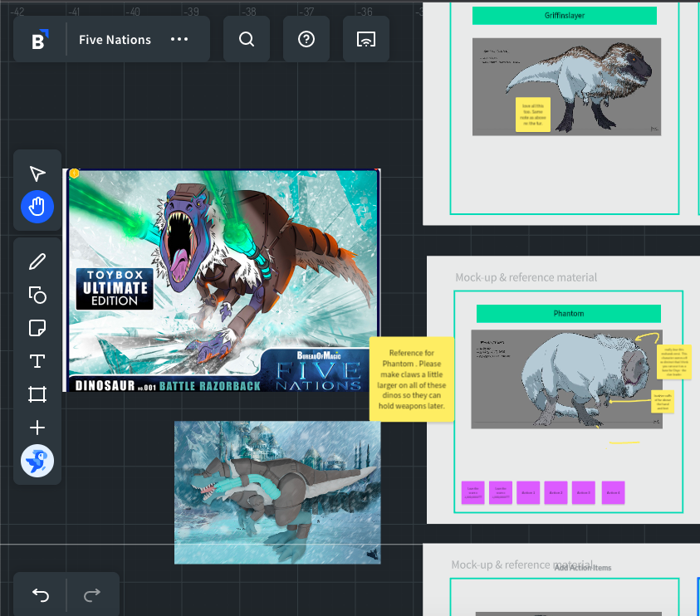This screenshot has width=700, height=616.
Task: Click the Action 4 magenta note
Action: (x=613, y=493)
